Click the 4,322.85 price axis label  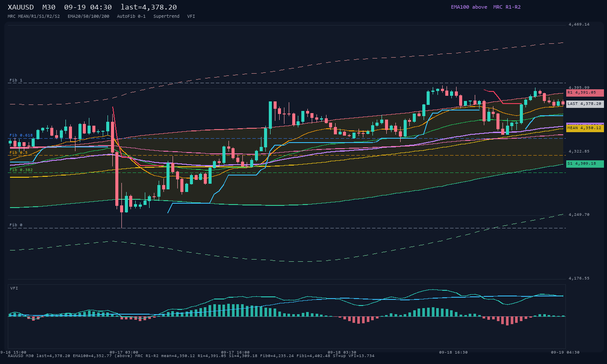point(579,151)
